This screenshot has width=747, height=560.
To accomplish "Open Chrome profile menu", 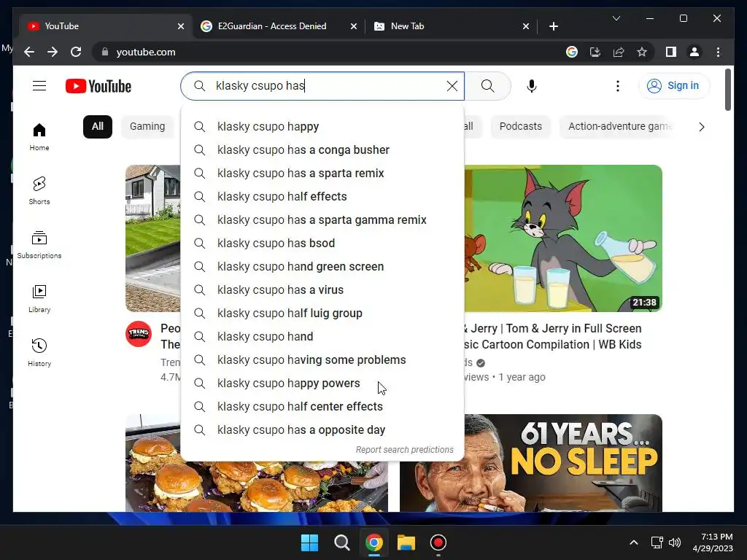I will pyautogui.click(x=694, y=52).
